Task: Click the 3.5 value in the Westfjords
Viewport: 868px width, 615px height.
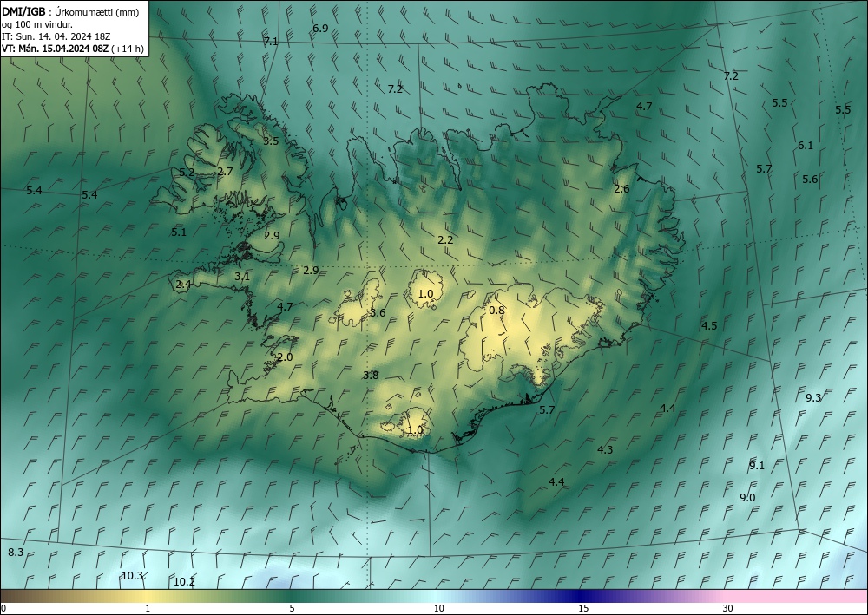Action: click(x=271, y=141)
